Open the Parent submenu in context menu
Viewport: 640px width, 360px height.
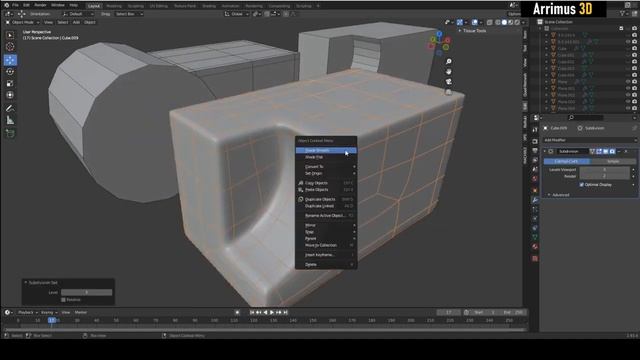(x=326, y=239)
